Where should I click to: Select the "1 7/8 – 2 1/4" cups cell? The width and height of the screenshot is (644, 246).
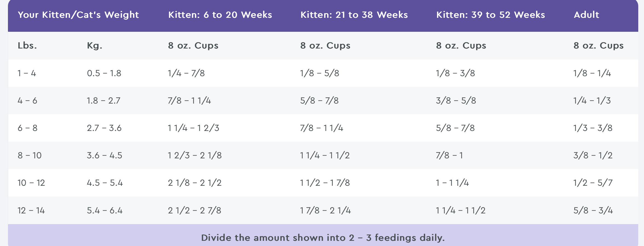click(x=325, y=210)
